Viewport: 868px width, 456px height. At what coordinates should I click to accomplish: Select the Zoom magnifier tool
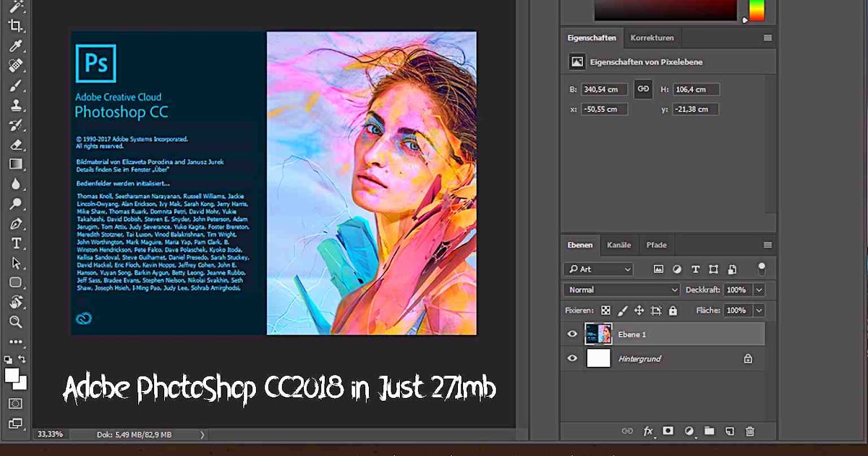(16, 321)
